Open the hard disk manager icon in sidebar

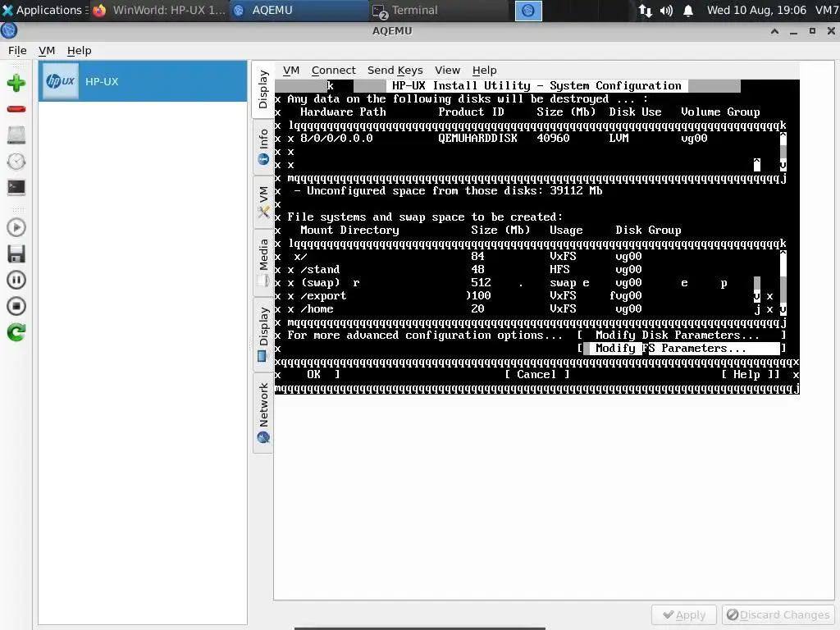pyautogui.click(x=16, y=135)
